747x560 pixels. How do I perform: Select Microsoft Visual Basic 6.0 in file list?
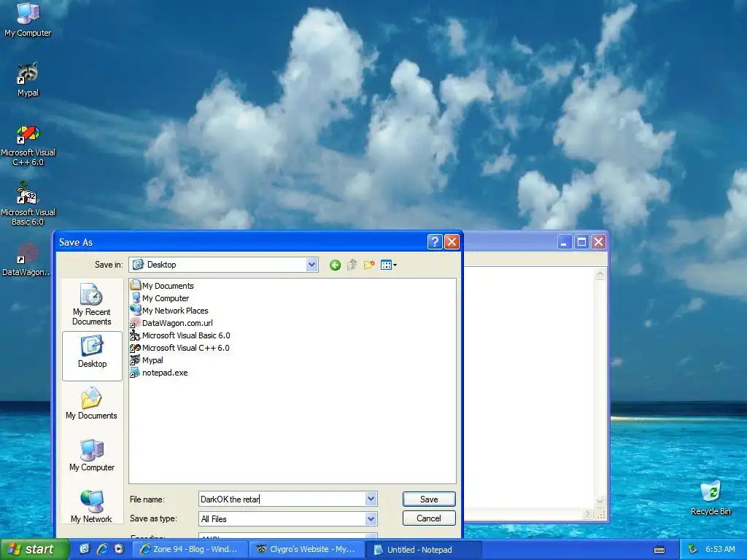[180, 335]
